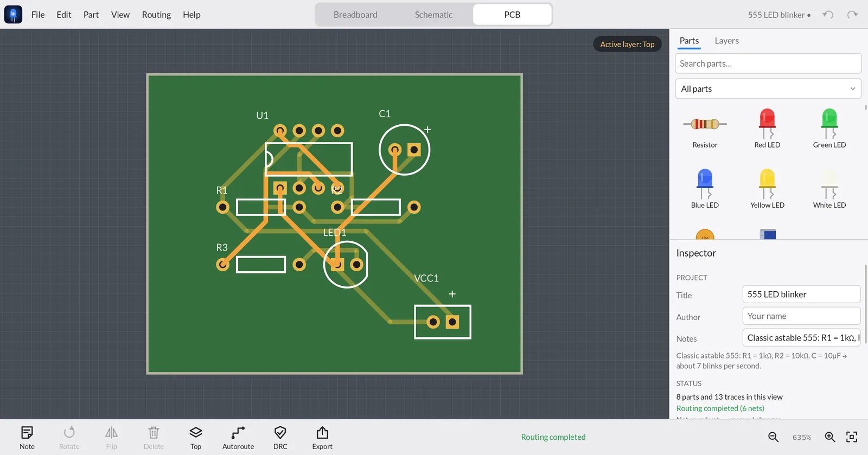Click the VCC1 connector on the board
Image resolution: width=868 pixels, height=455 pixels.
pos(443,322)
